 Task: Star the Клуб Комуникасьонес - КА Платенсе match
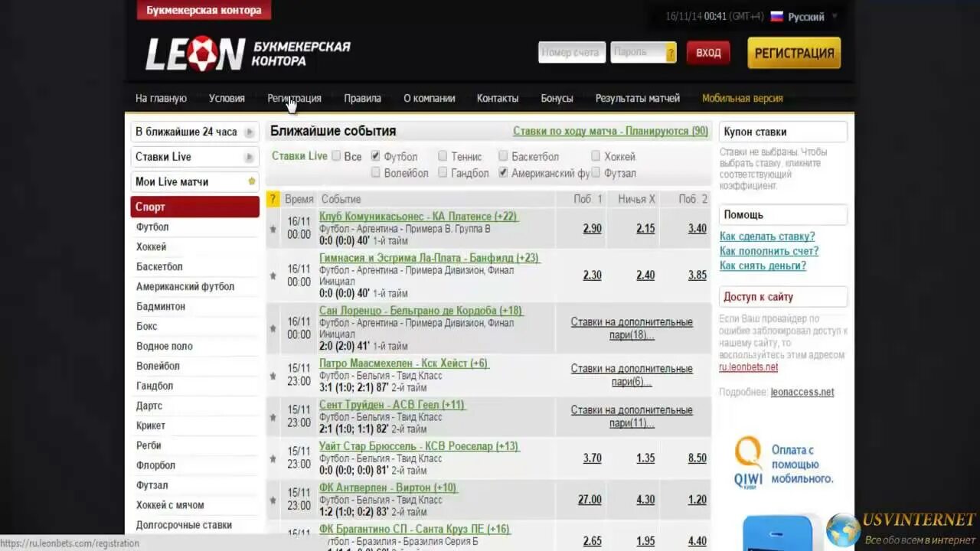pyautogui.click(x=273, y=229)
